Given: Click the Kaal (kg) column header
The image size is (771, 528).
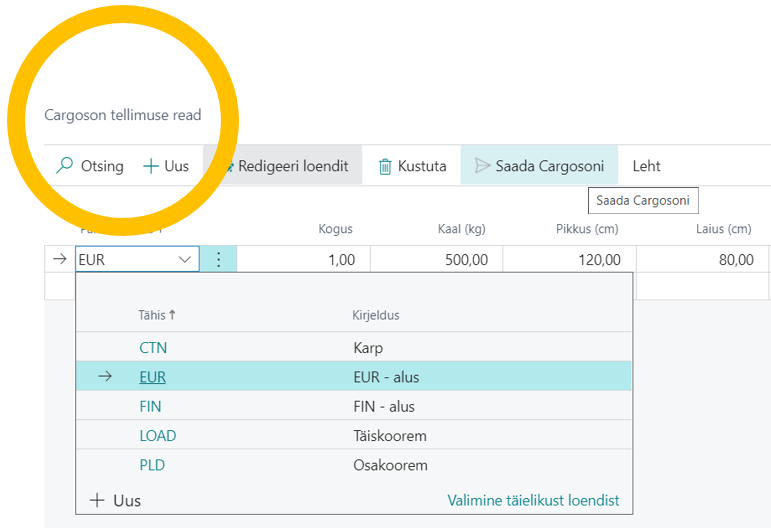Looking at the screenshot, I should [x=461, y=229].
